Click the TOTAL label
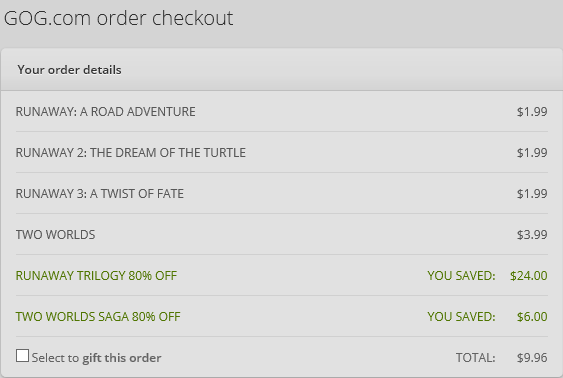Viewport: 563px width, 378px height. click(x=475, y=358)
